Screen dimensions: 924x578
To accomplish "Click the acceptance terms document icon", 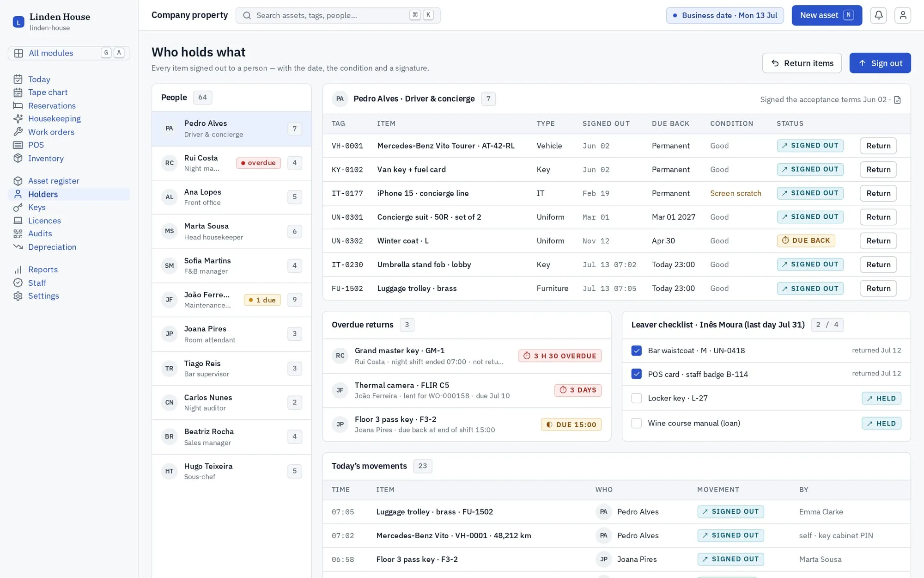I will (897, 99).
